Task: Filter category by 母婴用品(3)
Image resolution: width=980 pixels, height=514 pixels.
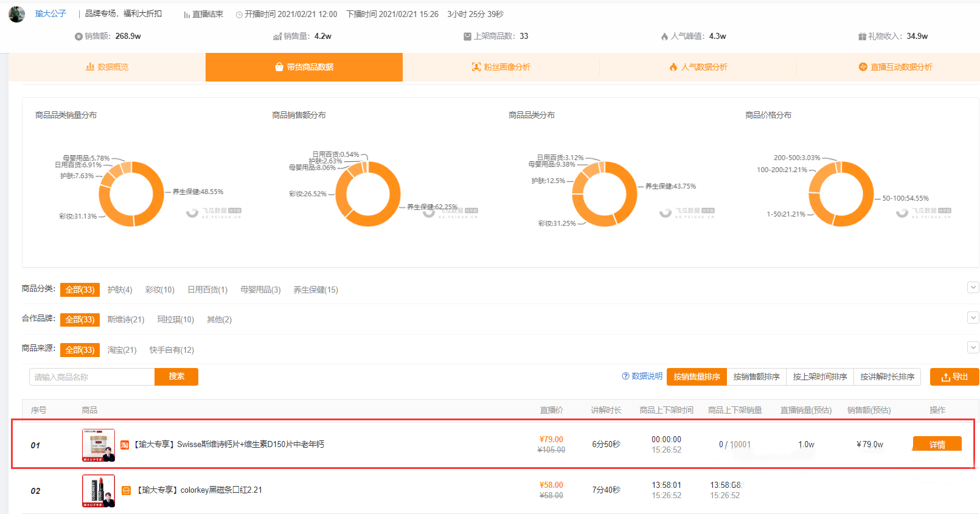Action: click(260, 290)
